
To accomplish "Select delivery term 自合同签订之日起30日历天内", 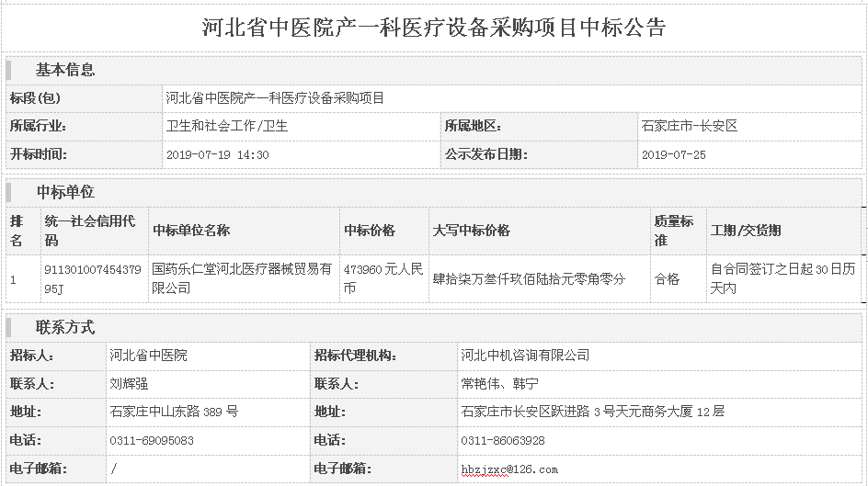I will pyautogui.click(x=782, y=278).
